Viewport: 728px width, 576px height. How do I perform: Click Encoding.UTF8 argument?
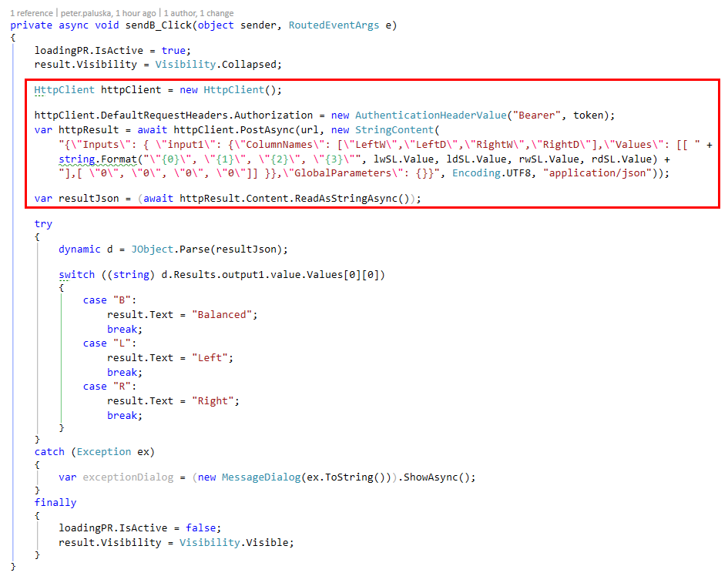pos(491,173)
